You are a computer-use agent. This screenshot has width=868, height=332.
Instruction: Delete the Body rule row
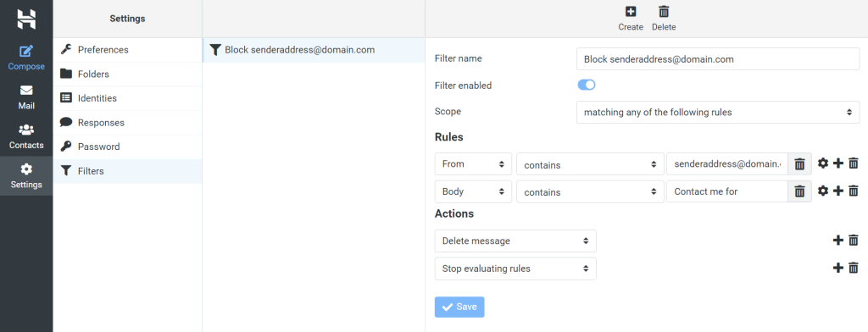pos(854,191)
